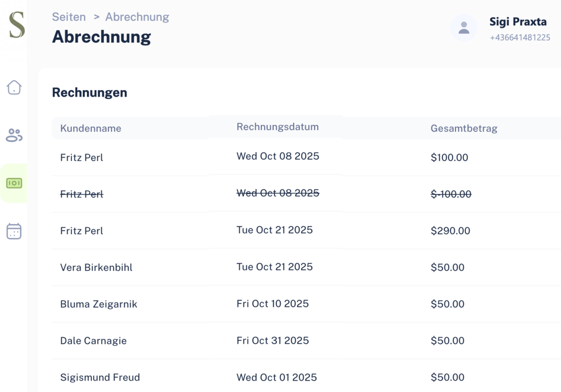Select the Gesamtbetrag column header

click(464, 128)
